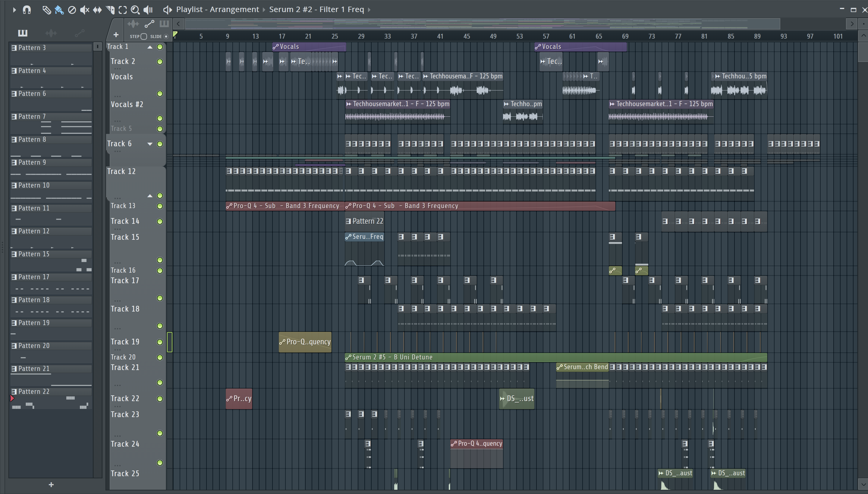This screenshot has height=494, width=868.
Task: Click the playlist horizontal overview scrollbar
Action: (x=483, y=24)
